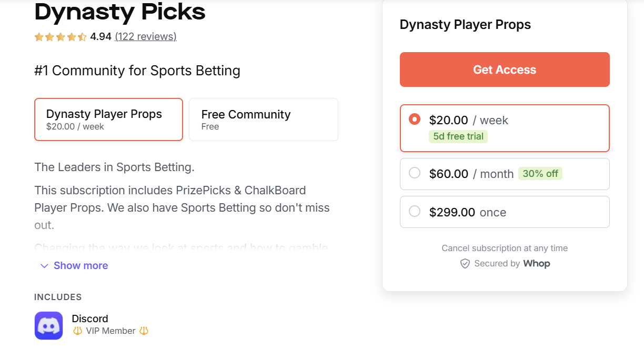Click the shield icon beside Secured by
Viewport: 644px width, 348px height.
click(x=465, y=263)
